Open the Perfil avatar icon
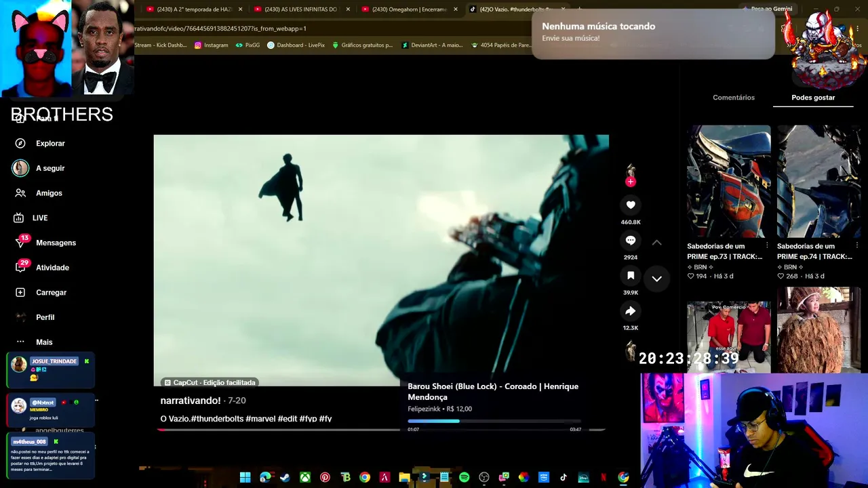This screenshot has width=868, height=488. [x=21, y=317]
